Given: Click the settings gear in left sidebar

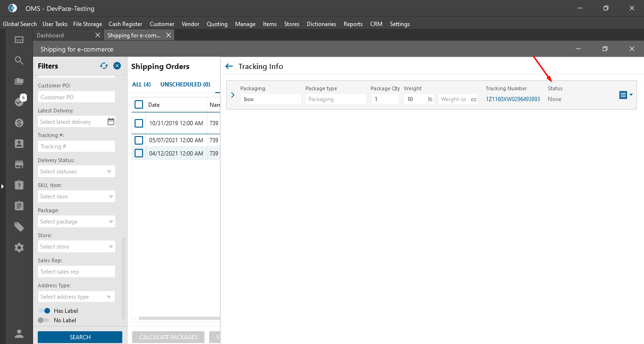Looking at the screenshot, I should tap(19, 248).
